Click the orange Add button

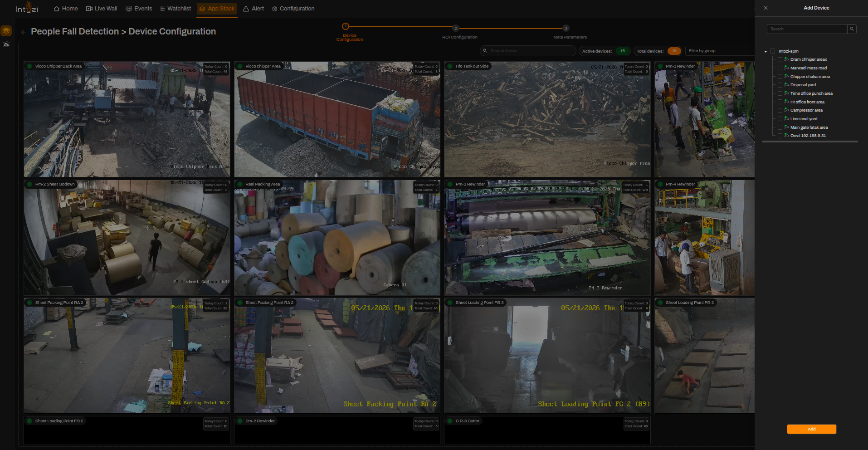(x=811, y=429)
